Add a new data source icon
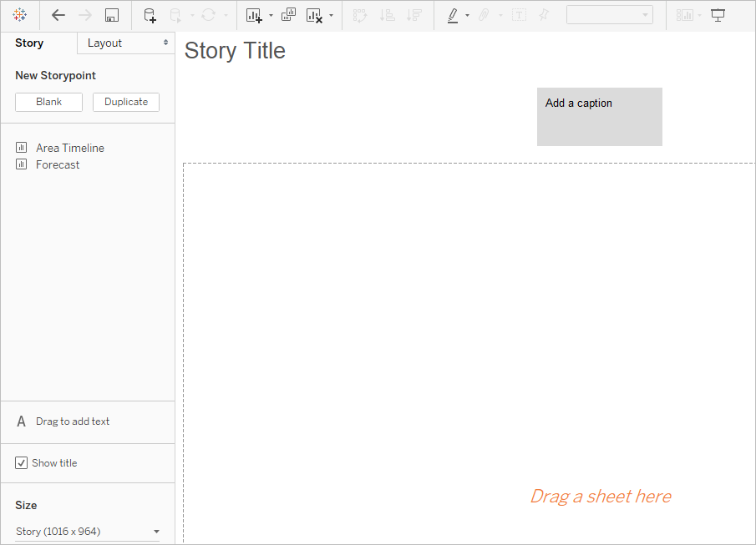This screenshot has width=756, height=545. [x=150, y=15]
